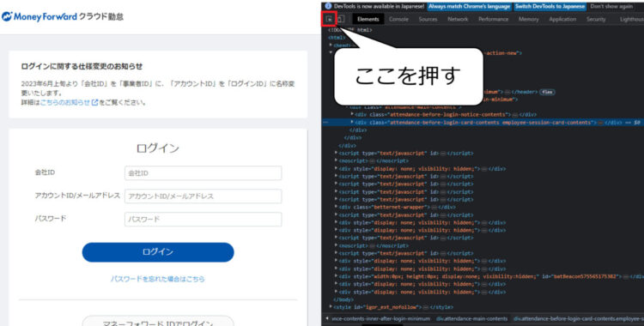Viewport: 644px width, 326px height.
Task: Expand the attendance-before-login-notice-contents div
Action: click(x=352, y=114)
